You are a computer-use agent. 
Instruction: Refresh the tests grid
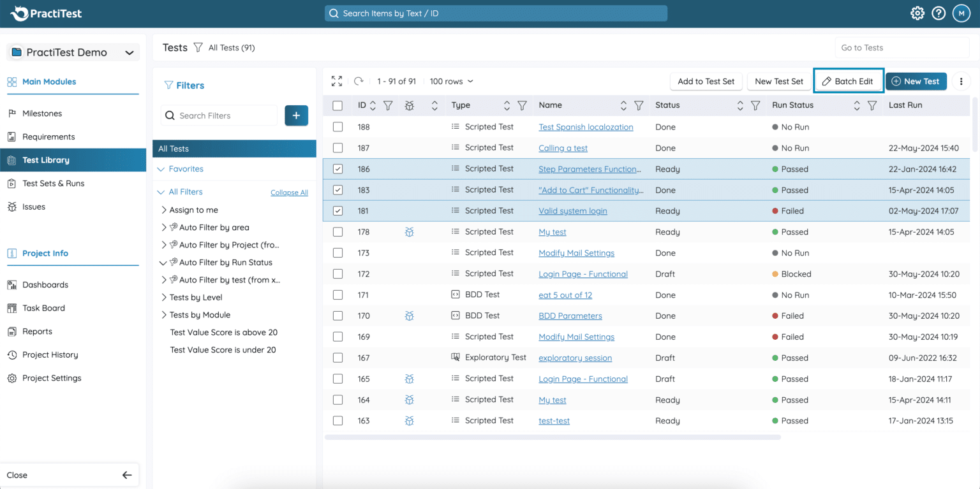tap(359, 82)
